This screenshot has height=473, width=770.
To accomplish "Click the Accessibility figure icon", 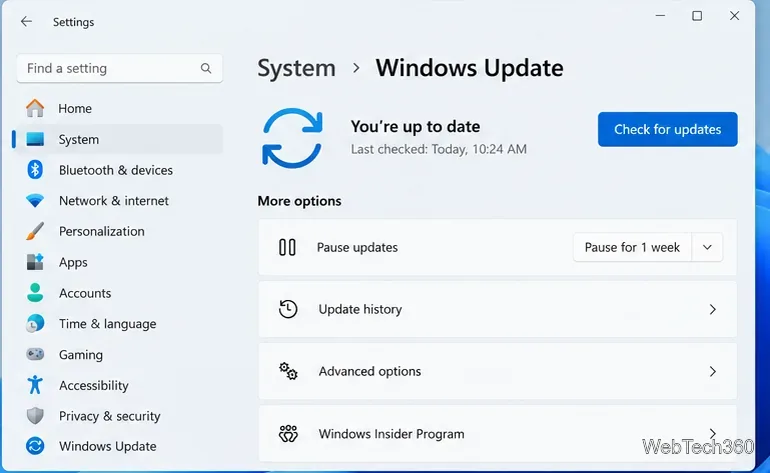I will click(x=35, y=385).
